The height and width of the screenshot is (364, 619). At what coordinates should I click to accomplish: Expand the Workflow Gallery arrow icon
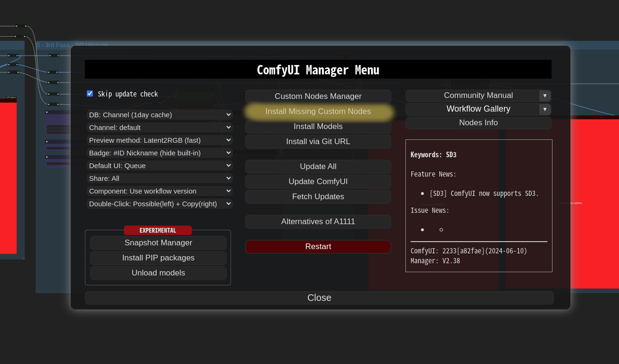[x=545, y=109]
